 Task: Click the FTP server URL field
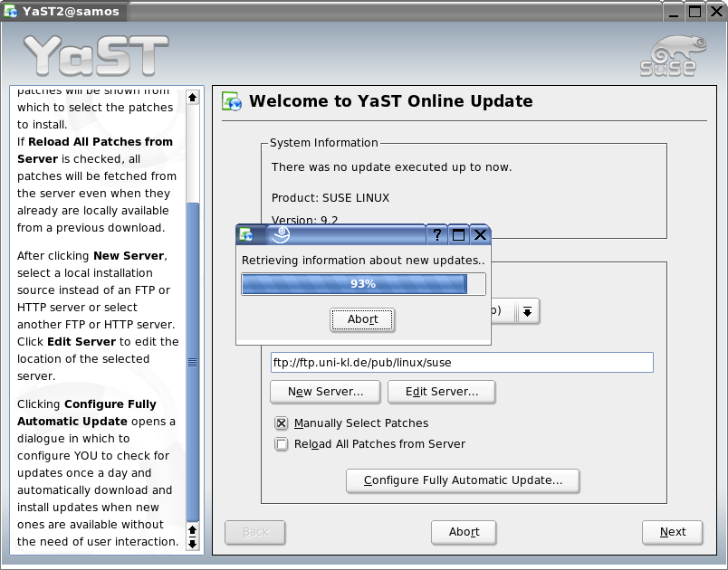pos(462,362)
